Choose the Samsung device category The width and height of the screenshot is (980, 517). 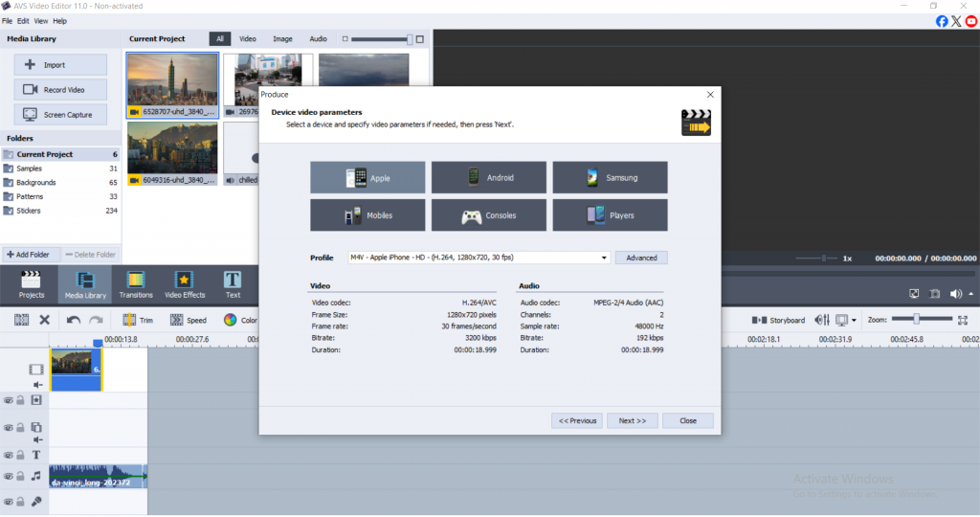610,177
